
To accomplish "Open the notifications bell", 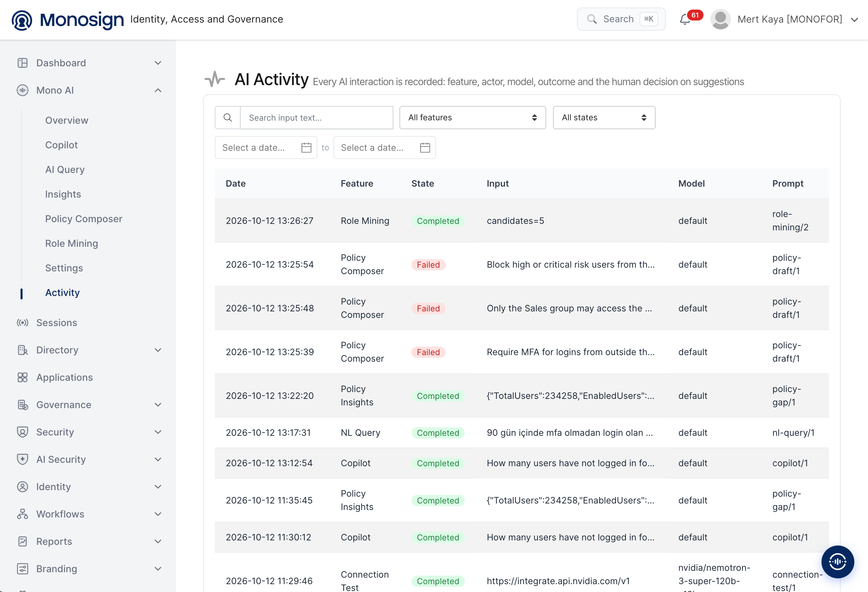I will pyautogui.click(x=685, y=19).
